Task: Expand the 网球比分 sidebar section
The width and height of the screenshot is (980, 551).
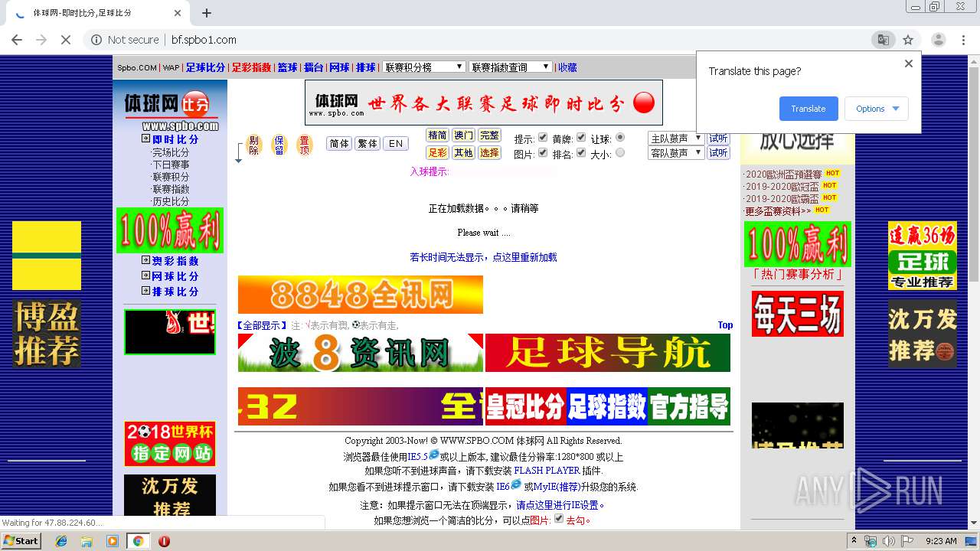Action: (x=145, y=275)
